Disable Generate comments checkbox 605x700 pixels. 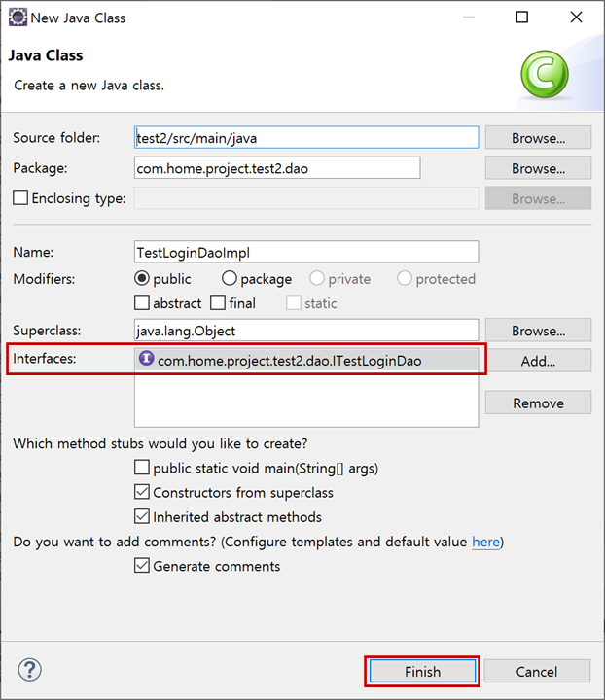(142, 566)
